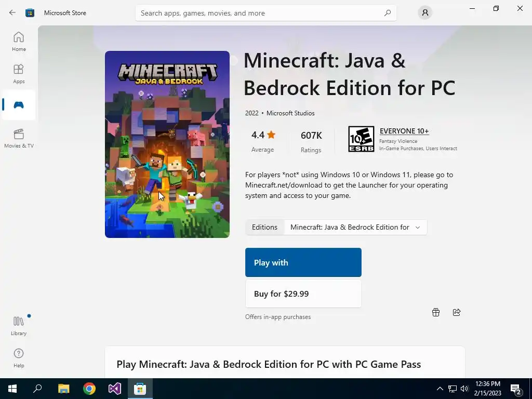The image size is (532, 399).
Task: Open the Movies & TV tab
Action: click(x=19, y=138)
